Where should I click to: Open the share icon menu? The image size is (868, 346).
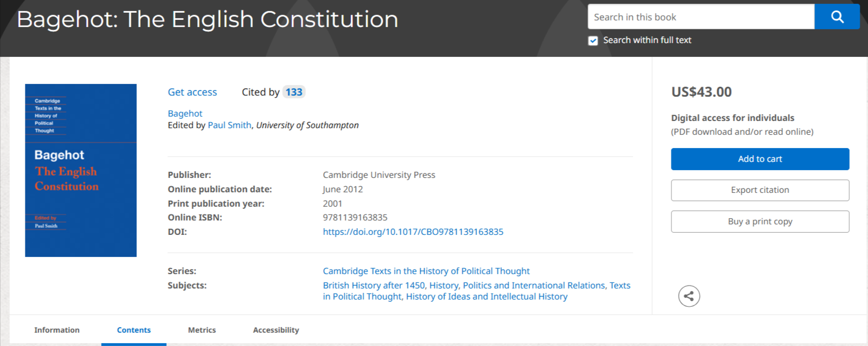pyautogui.click(x=689, y=296)
